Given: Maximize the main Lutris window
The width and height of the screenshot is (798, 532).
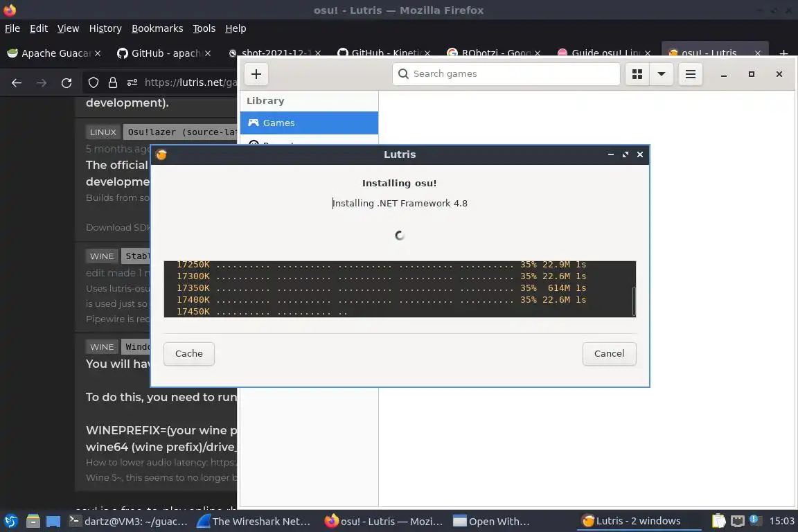Looking at the screenshot, I should click(x=751, y=74).
